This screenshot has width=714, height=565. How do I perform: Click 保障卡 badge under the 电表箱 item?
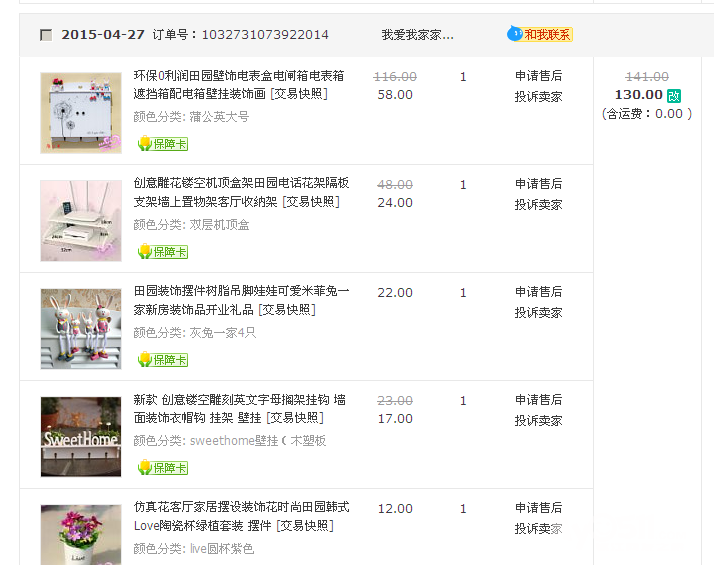162,144
